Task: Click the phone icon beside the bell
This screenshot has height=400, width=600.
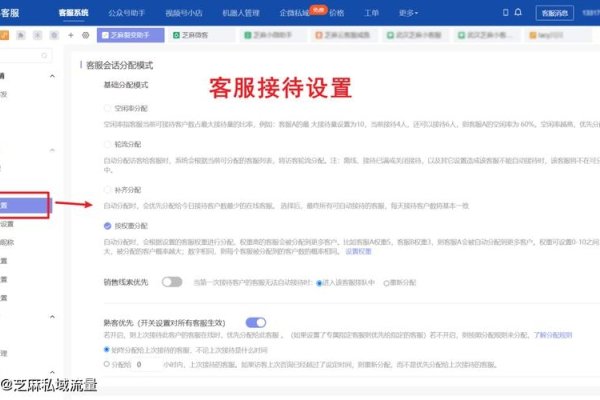Action: tap(505, 12)
